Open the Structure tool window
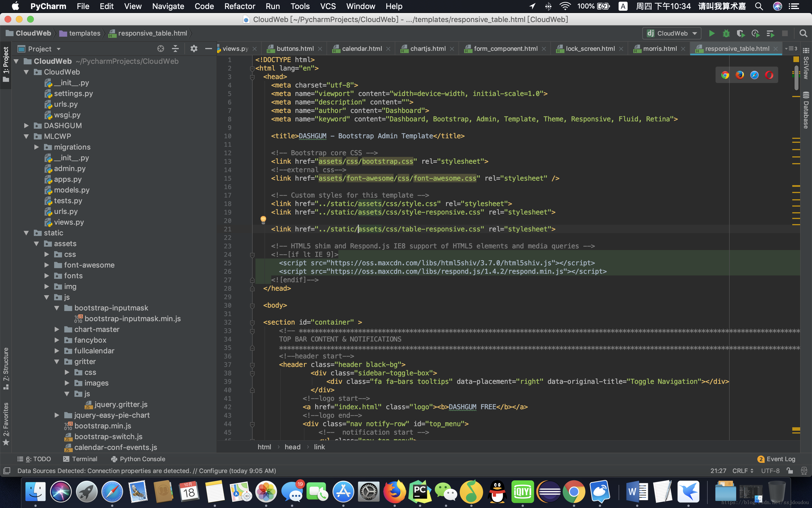This screenshot has height=508, width=812. tap(6, 368)
